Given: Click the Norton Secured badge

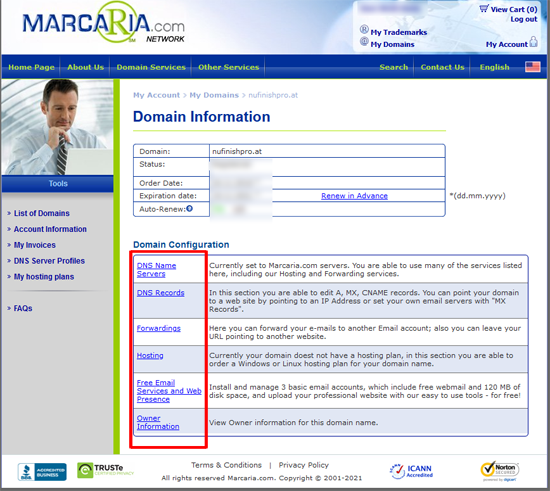Looking at the screenshot, I should [500, 470].
